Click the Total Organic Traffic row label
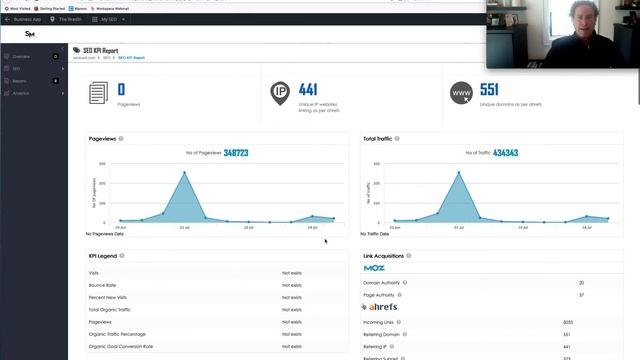Screen dimensions: 640x360 click(x=109, y=310)
